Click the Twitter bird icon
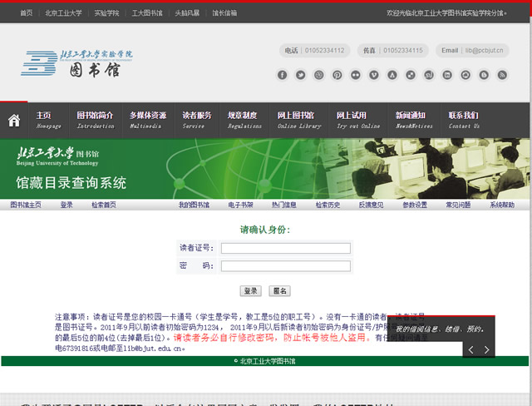532x406 pixels. pyautogui.click(x=301, y=75)
